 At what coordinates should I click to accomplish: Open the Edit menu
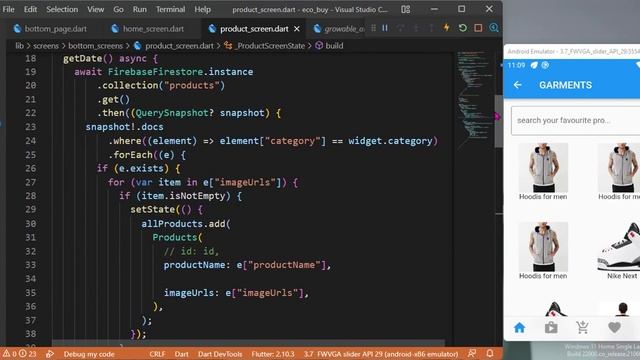[30, 9]
